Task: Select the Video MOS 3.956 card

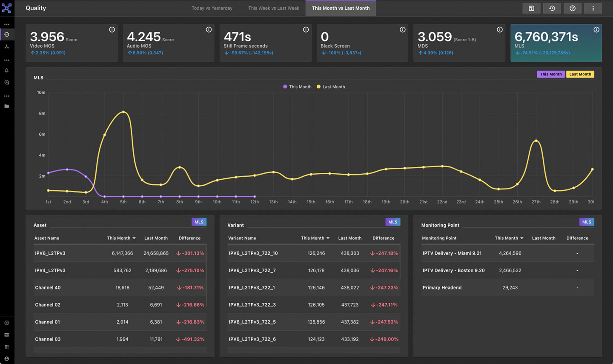Action: 72,43
